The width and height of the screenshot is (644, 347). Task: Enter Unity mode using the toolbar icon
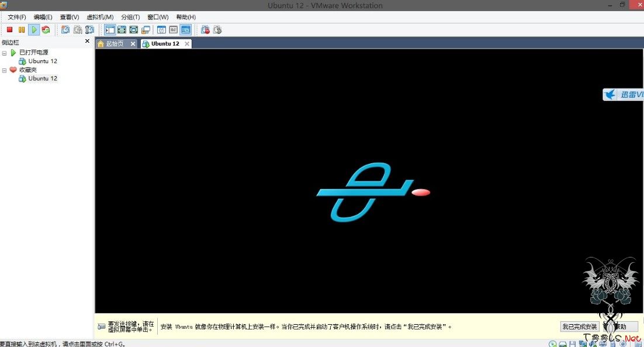coord(146,30)
